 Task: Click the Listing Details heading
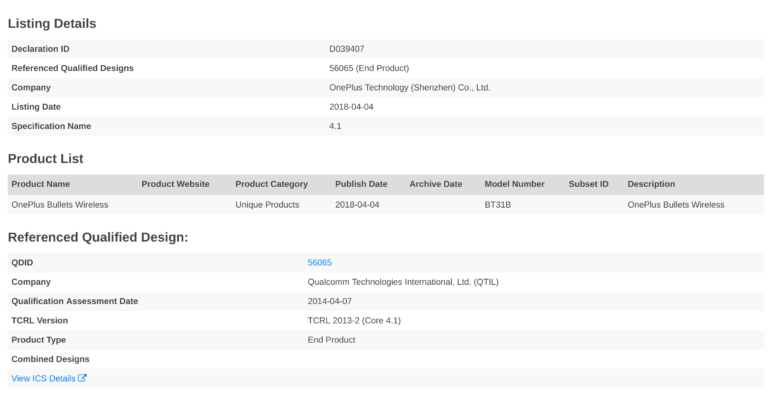click(52, 23)
